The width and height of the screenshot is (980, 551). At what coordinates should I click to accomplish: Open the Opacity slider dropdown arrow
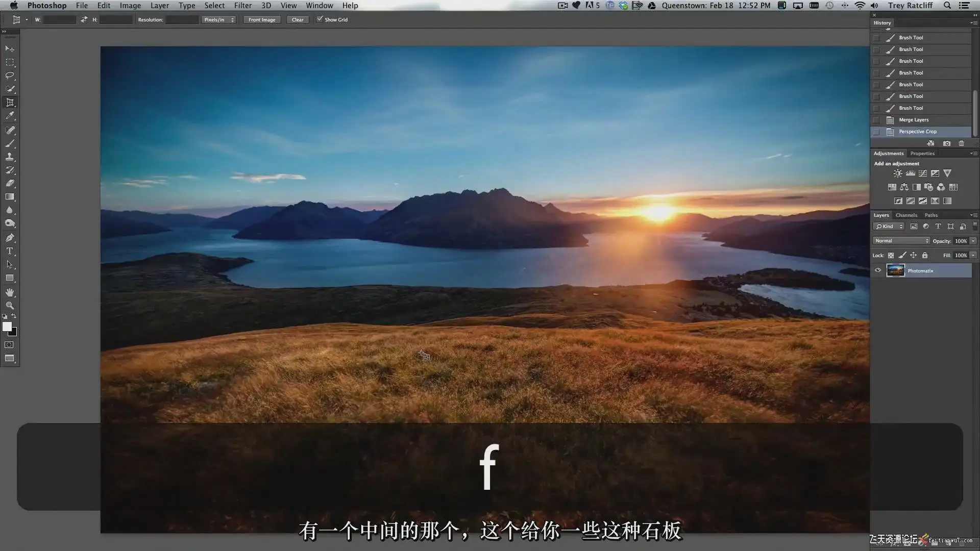click(x=973, y=241)
